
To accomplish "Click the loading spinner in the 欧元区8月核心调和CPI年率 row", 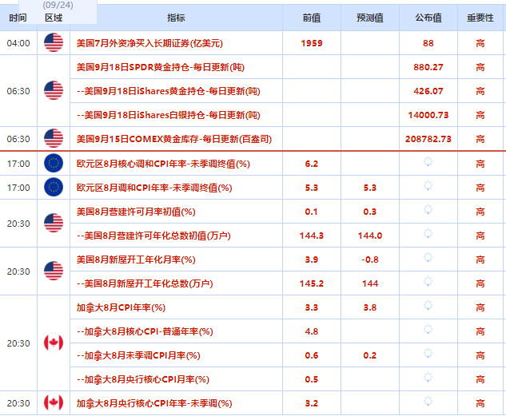I will point(428,162).
